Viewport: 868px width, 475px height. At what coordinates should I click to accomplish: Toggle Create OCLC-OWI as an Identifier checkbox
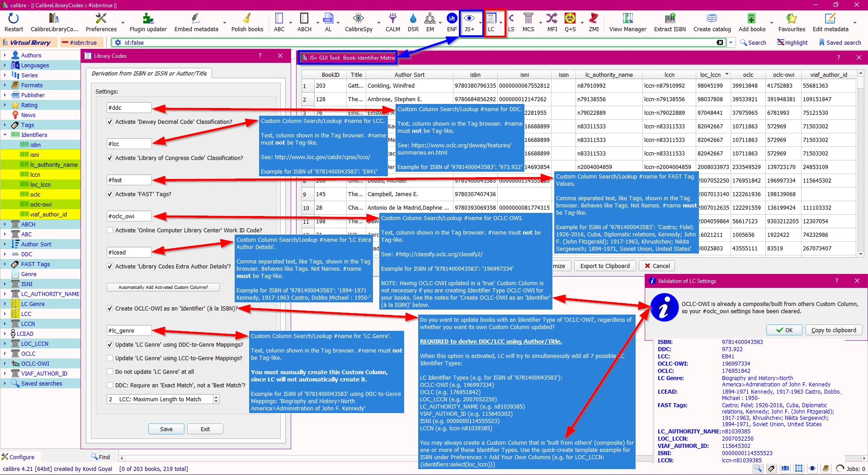coord(110,308)
